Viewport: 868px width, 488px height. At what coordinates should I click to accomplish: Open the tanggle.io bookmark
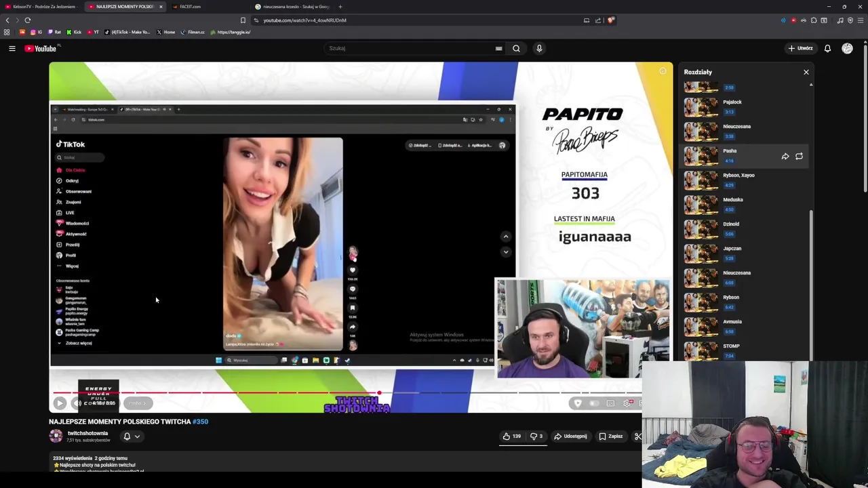(x=231, y=32)
